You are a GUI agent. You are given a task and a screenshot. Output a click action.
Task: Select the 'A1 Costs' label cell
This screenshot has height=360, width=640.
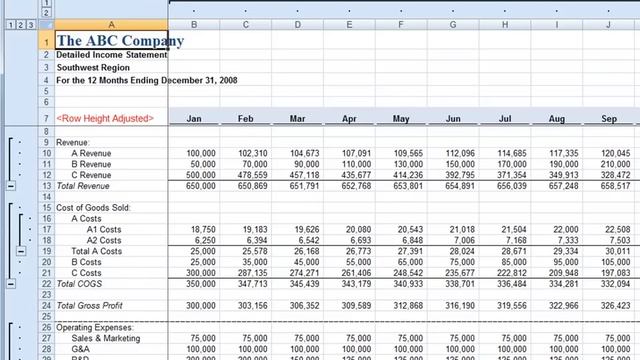tap(111, 229)
